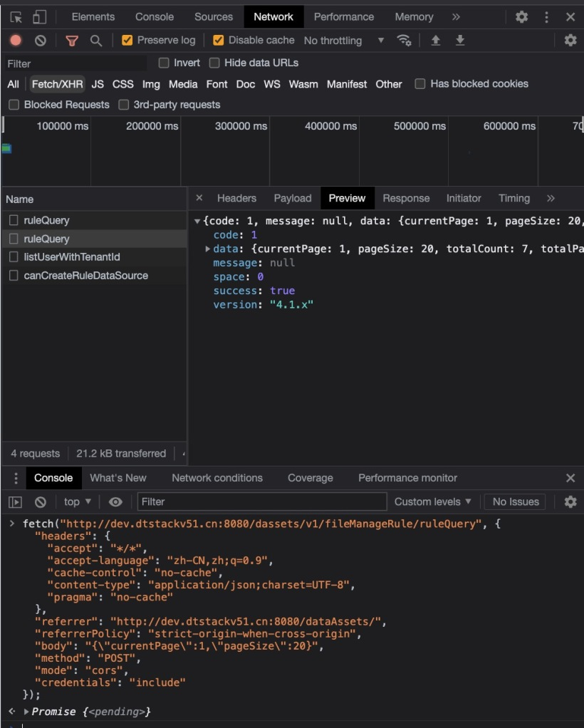The width and height of the screenshot is (584, 728).
Task: Open the drawer three-dot menu
Action: (x=16, y=478)
